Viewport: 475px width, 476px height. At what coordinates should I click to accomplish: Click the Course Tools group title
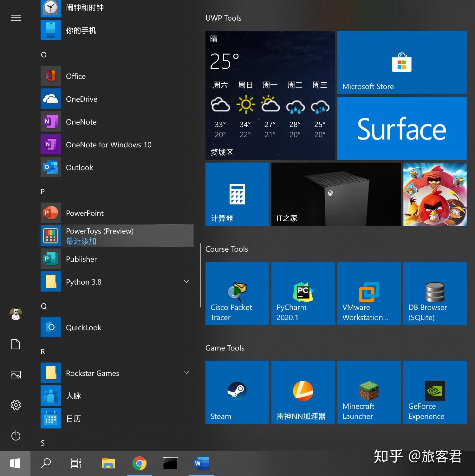pos(227,249)
